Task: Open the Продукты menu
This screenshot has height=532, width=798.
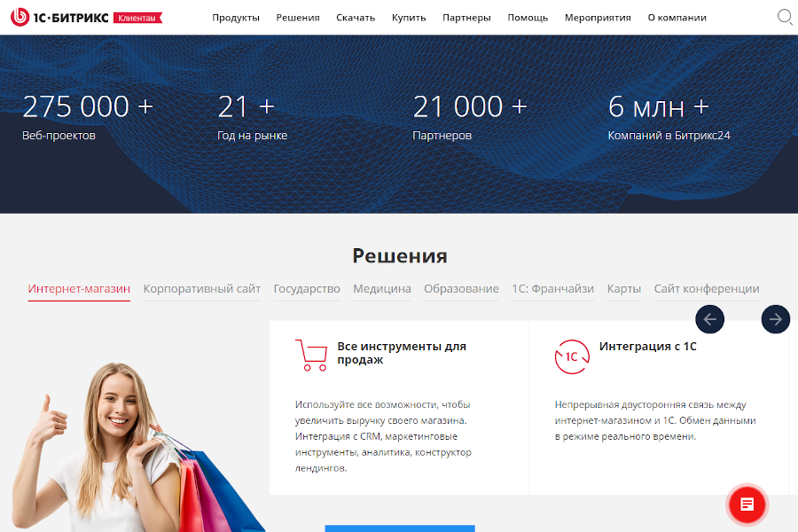Action: point(236,18)
